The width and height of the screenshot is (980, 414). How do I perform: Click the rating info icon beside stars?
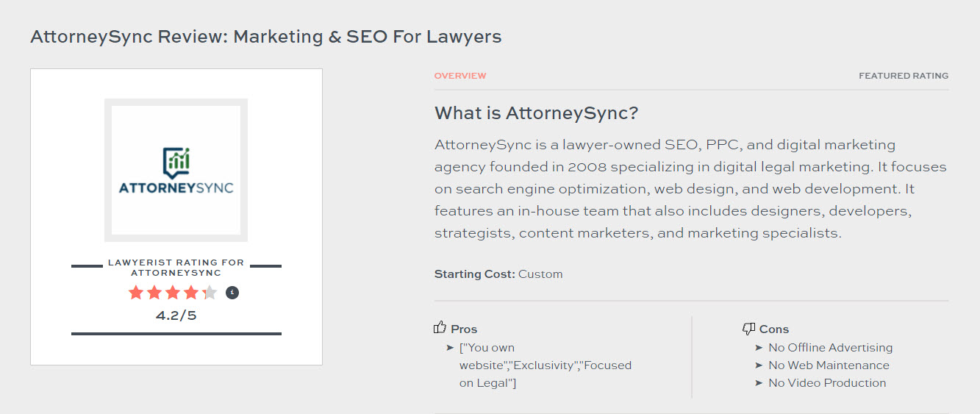[232, 293]
